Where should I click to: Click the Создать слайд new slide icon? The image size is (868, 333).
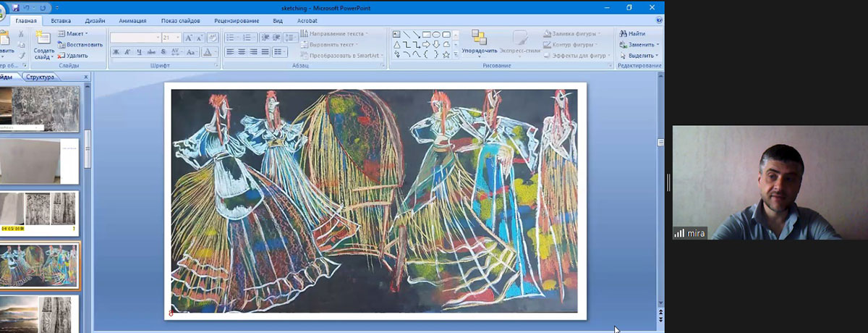pos(43,38)
